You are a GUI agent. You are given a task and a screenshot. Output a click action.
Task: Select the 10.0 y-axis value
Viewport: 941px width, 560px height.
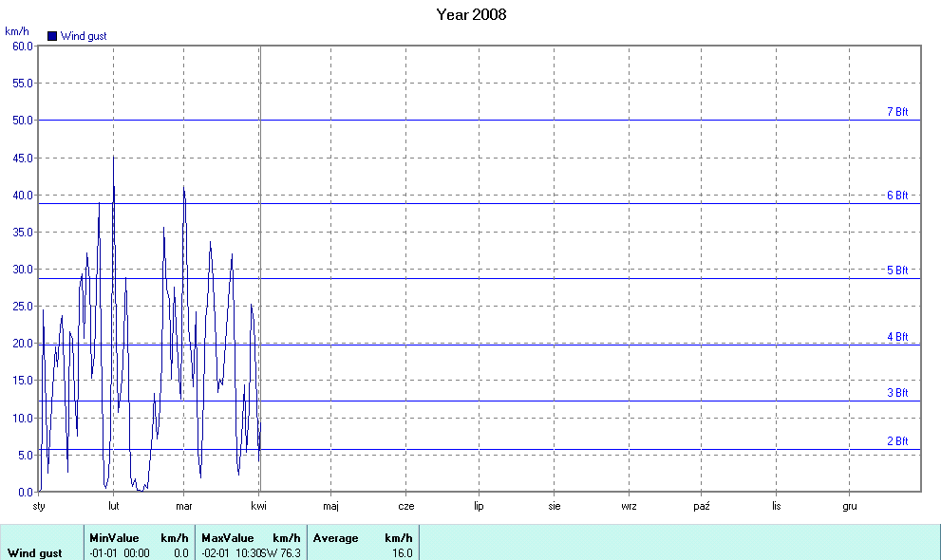click(23, 418)
